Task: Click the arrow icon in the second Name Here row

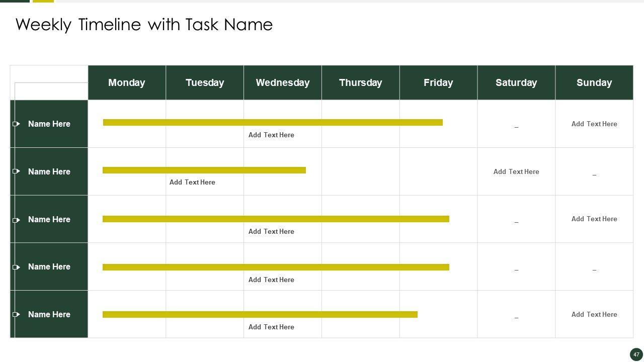Action: [x=17, y=171]
